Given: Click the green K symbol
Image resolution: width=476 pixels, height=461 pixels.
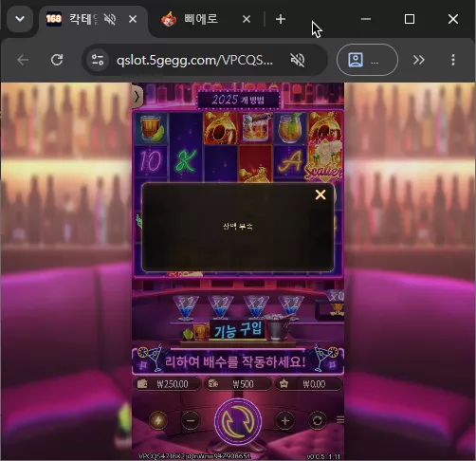Looking at the screenshot, I should point(187,160).
